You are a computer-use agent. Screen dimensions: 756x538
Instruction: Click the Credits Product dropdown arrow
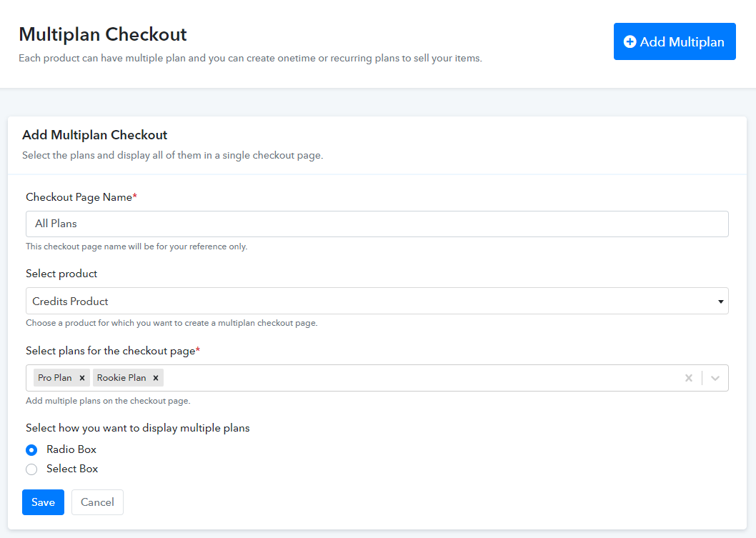pyautogui.click(x=720, y=302)
